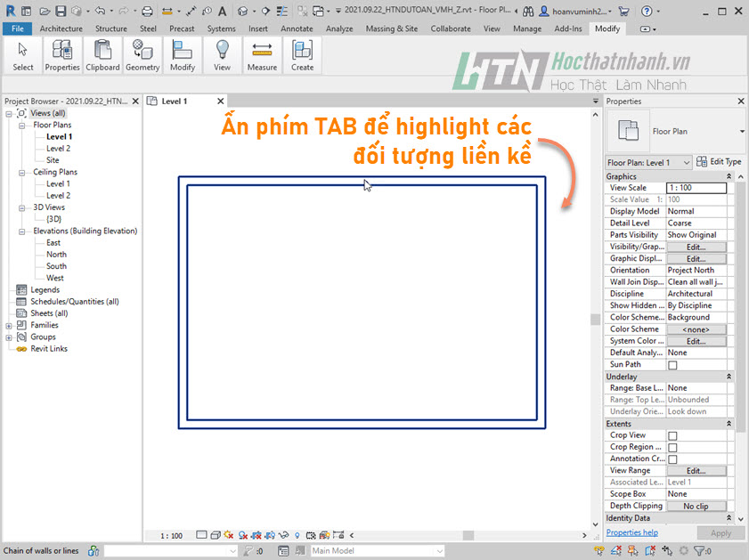This screenshot has height=560, width=749.
Task: Open the Measure ribbon panel
Action: click(x=262, y=56)
